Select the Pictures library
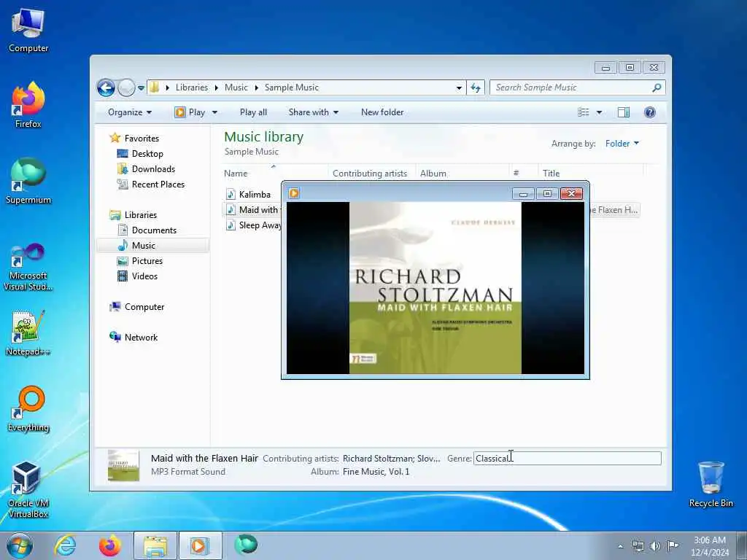747x560 pixels. (x=147, y=261)
